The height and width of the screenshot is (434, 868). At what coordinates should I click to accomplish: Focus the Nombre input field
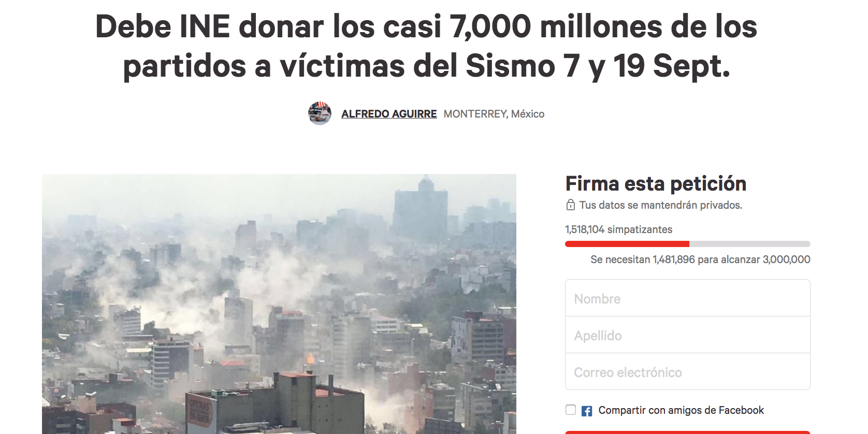click(688, 298)
